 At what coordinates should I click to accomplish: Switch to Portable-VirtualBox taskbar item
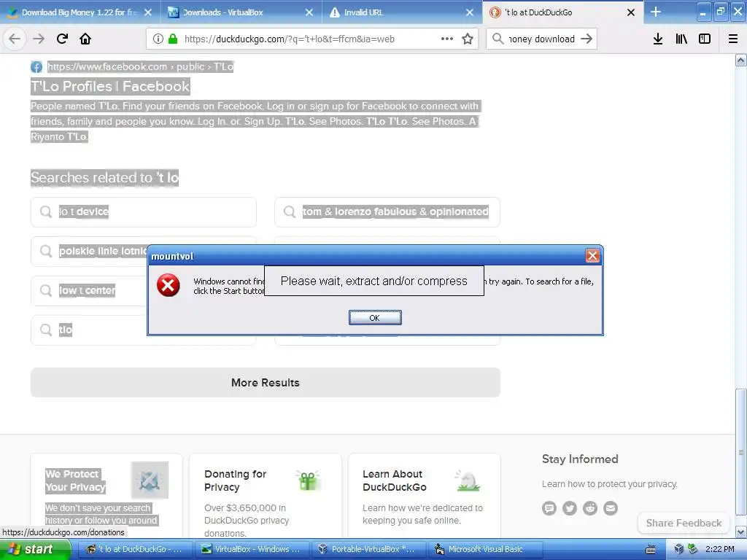369,549
